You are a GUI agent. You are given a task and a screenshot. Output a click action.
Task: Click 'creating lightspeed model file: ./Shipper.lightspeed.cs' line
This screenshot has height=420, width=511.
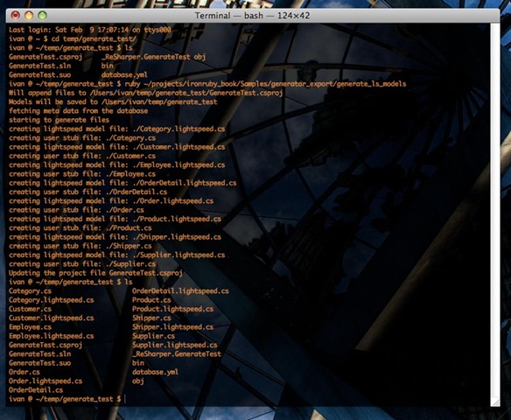coord(115,237)
